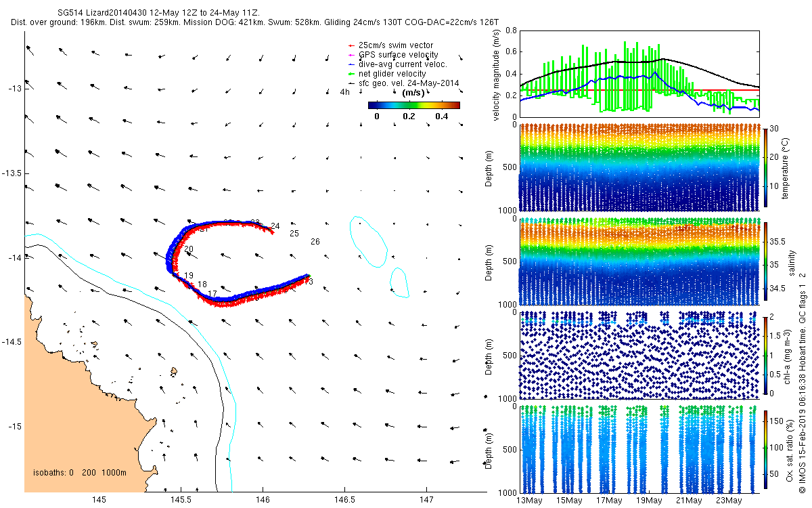Click the '-14.5' latitude tick label

(12, 342)
